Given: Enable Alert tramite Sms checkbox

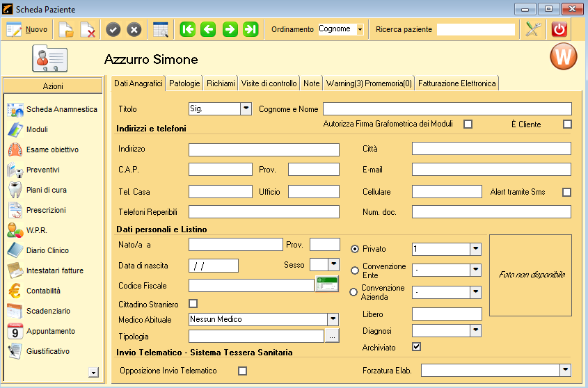Looking at the screenshot, I should 566,193.
